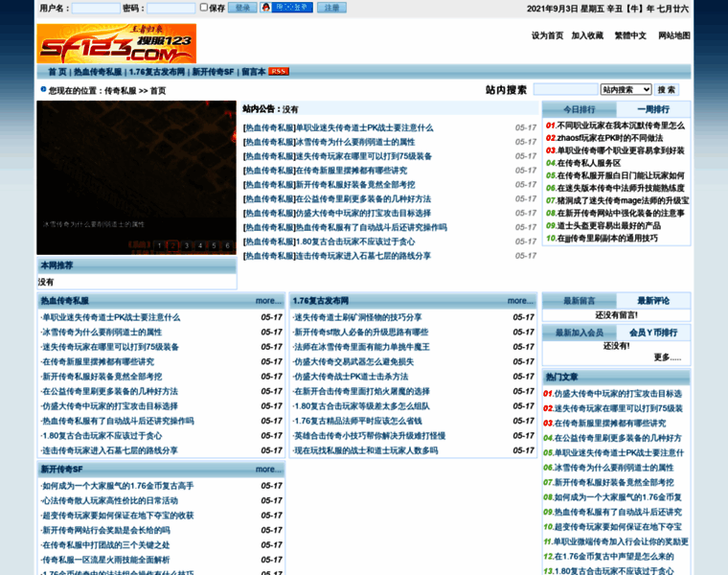Open 1.76复古精品法师平时应该怎么省钱 article
Image resolution: width=728 pixels, height=575 pixels.
tap(357, 421)
